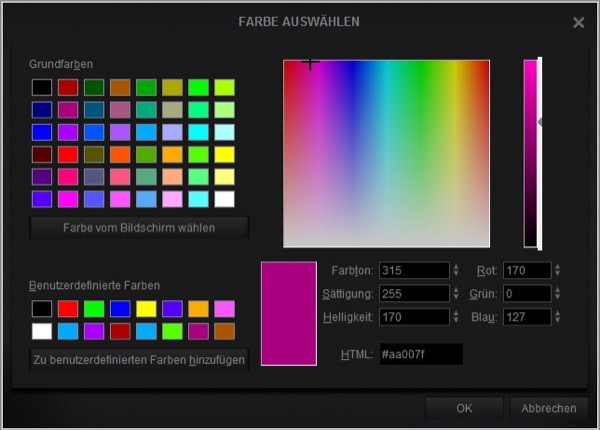This screenshot has width=600, height=430.
Task: Click 'Farbe vom Bildschirm wählen' button
Action: point(139,228)
